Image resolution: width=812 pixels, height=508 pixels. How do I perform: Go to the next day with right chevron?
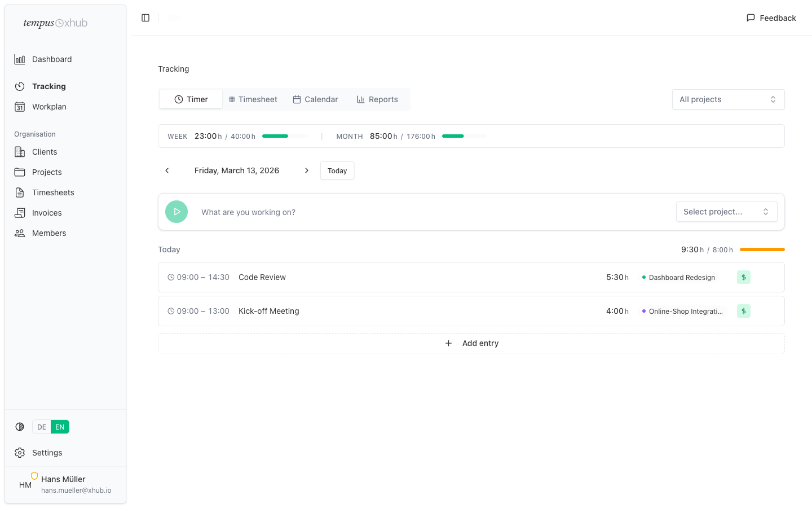pyautogui.click(x=307, y=170)
